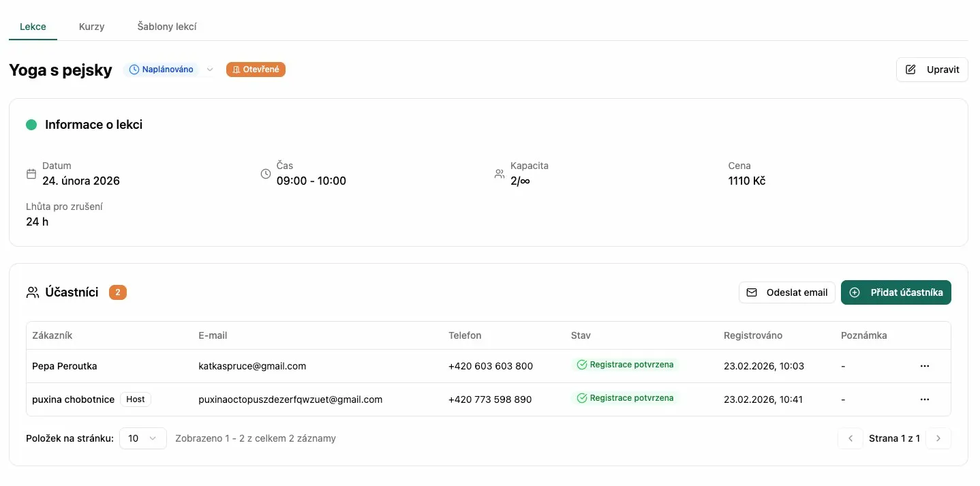Click the green status dot by Informace o lekci

(x=31, y=125)
